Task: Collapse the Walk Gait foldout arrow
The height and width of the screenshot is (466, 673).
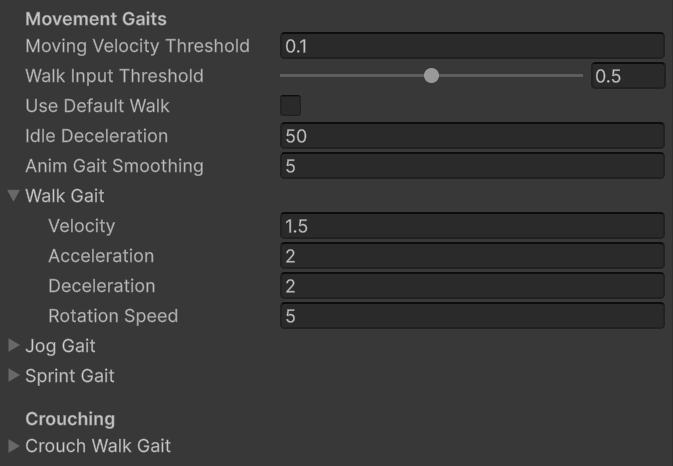Action: point(14,196)
